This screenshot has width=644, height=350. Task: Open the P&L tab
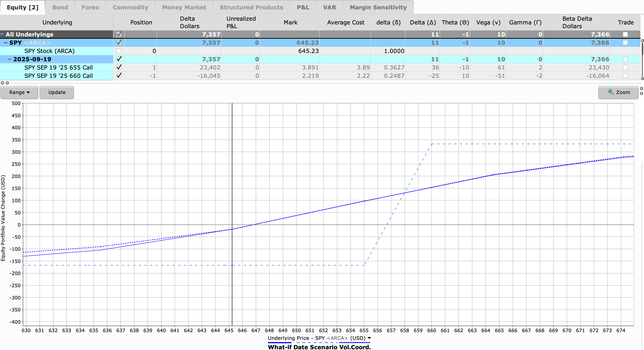303,7
